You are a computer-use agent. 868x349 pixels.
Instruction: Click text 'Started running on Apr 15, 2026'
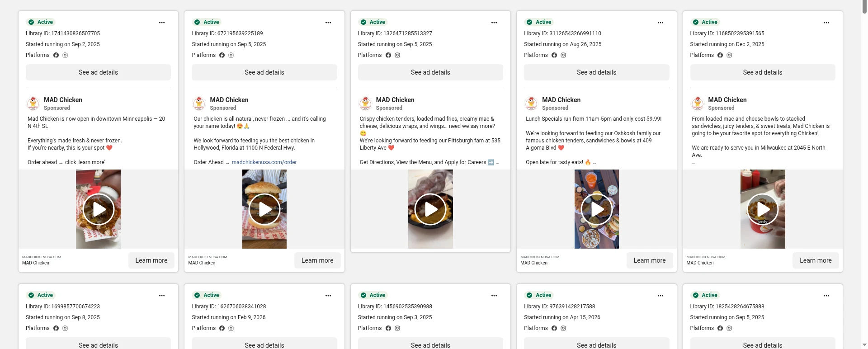click(562, 317)
